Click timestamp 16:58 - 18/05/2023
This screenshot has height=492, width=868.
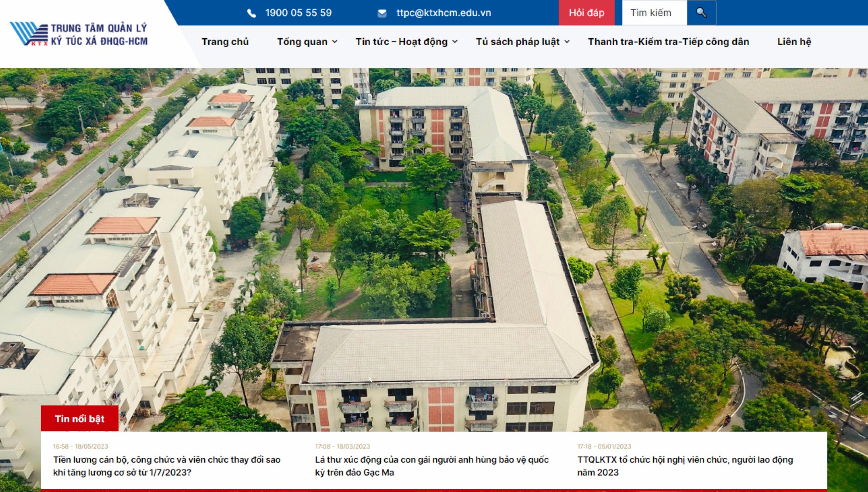[x=80, y=446]
